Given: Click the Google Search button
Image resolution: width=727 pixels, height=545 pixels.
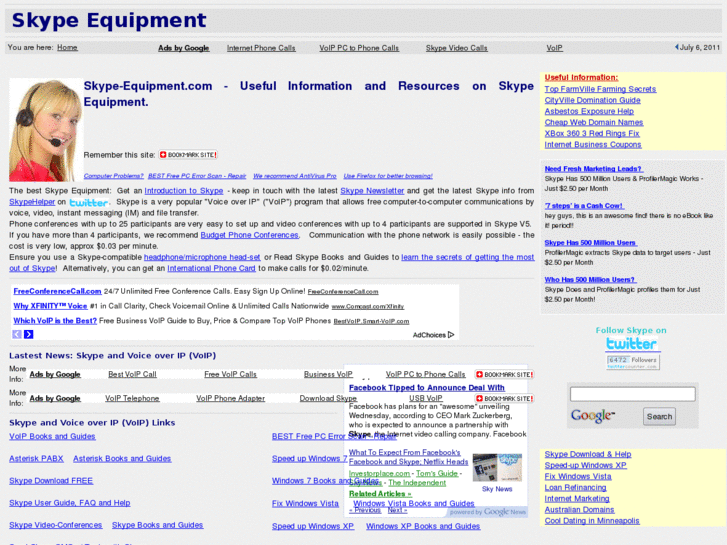Looking at the screenshot, I should 659,417.
